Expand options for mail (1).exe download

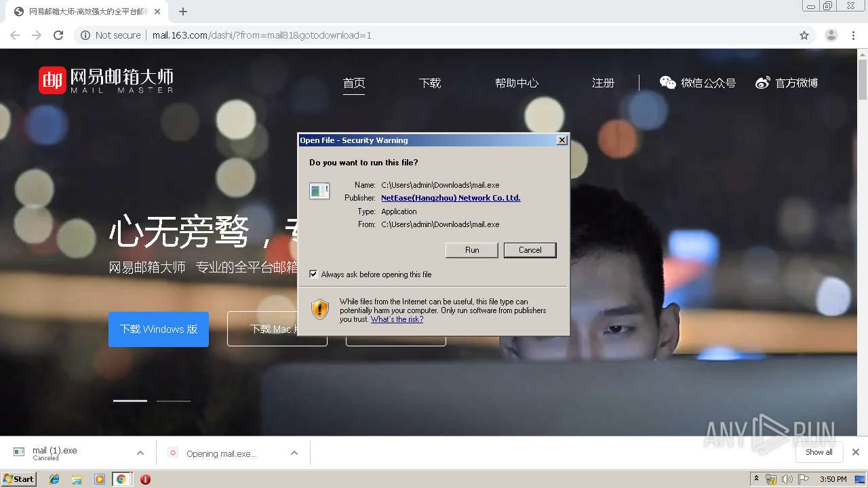point(140,453)
